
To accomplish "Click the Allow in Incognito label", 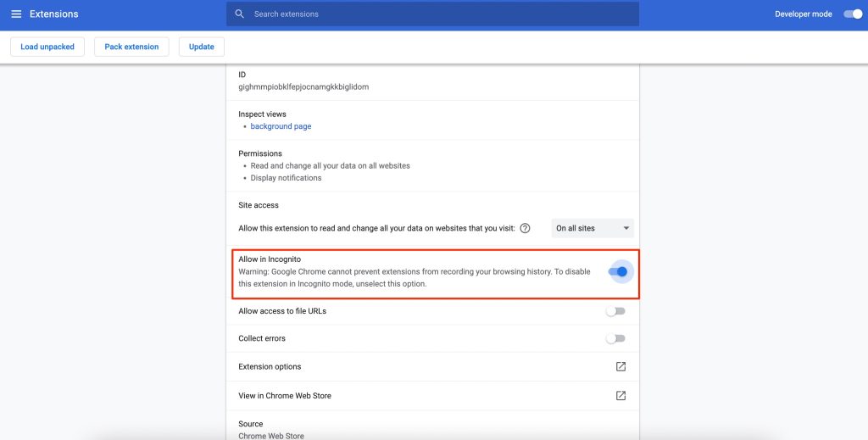I will coord(269,259).
